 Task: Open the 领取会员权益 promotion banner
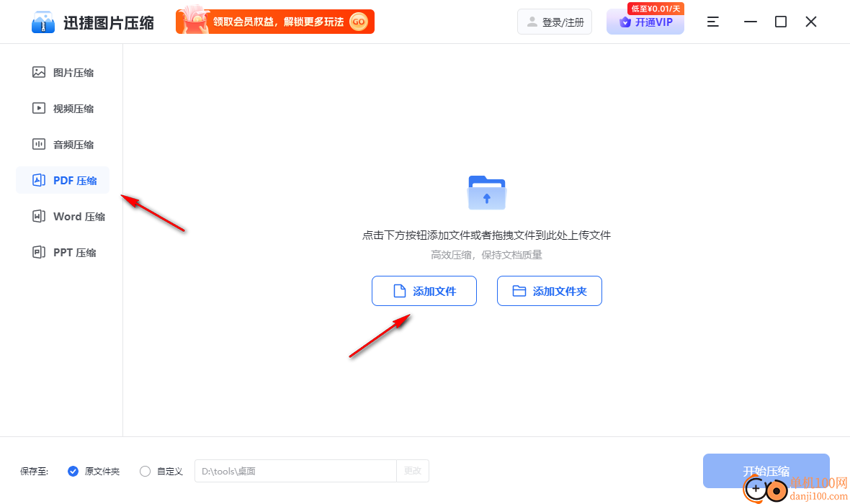pyautogui.click(x=275, y=22)
